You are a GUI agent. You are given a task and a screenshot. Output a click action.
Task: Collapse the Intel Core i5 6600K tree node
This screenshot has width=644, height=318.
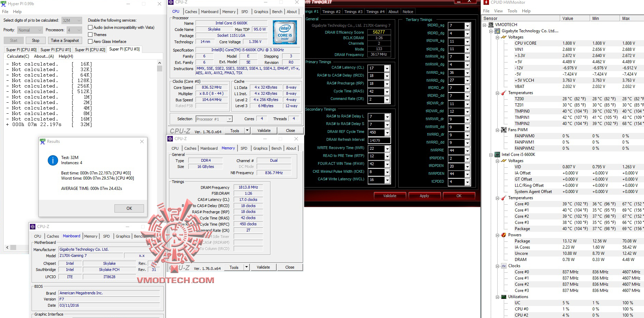491,155
